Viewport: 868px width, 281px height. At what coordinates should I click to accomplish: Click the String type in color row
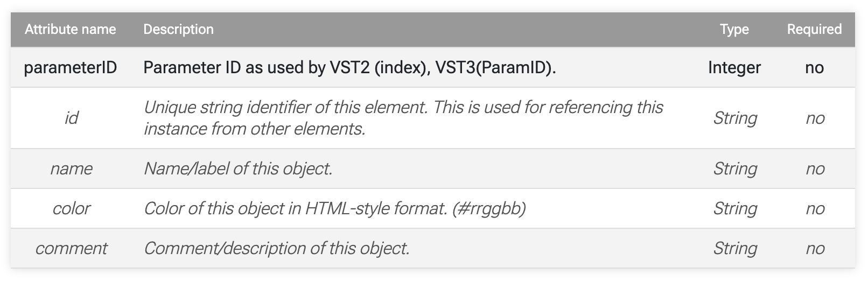(734, 208)
